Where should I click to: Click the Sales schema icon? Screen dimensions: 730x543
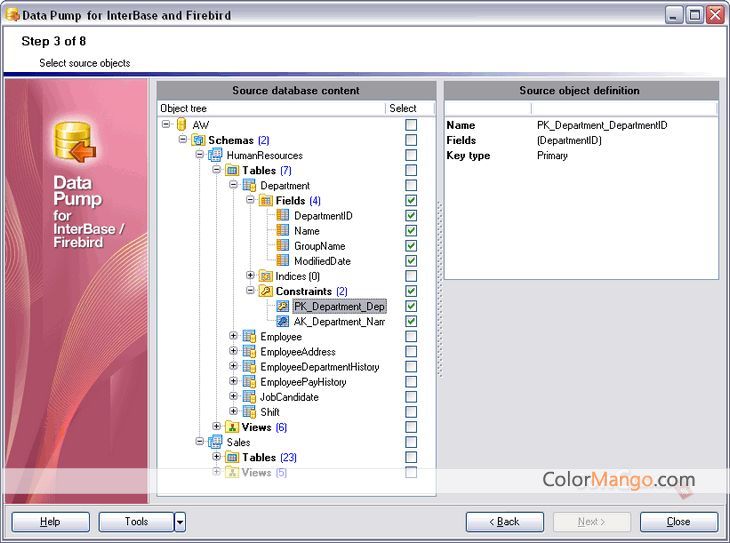click(x=215, y=442)
